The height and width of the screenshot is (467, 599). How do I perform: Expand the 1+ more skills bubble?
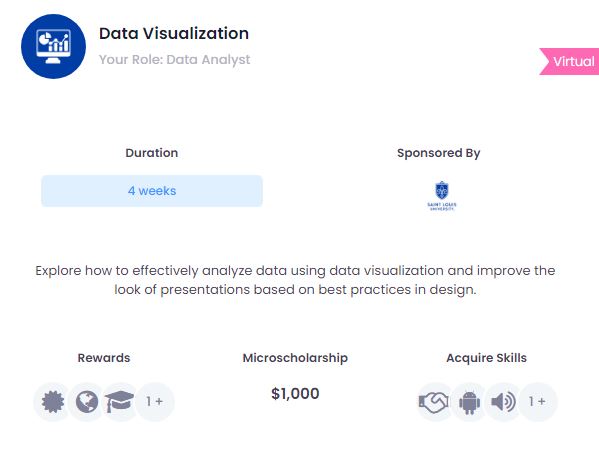[x=537, y=402]
